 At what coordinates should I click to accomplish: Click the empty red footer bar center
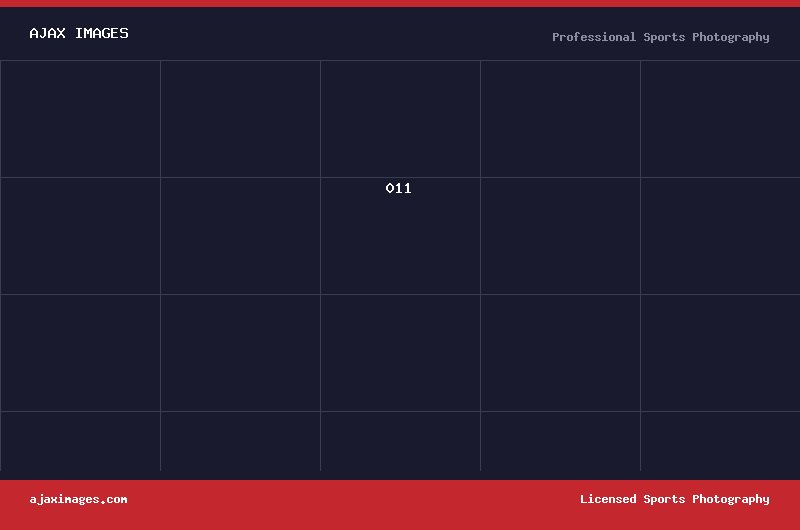(354, 505)
